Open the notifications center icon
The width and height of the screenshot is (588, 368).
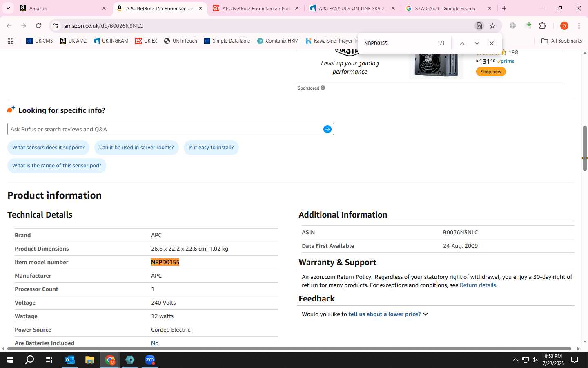click(574, 360)
